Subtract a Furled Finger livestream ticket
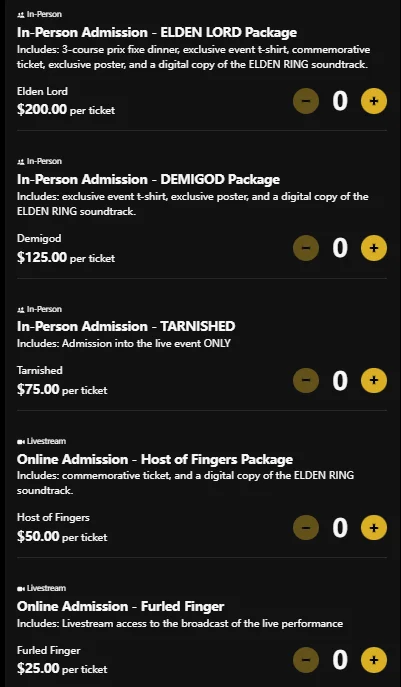Screen dimensions: 401x687 pos(306,660)
